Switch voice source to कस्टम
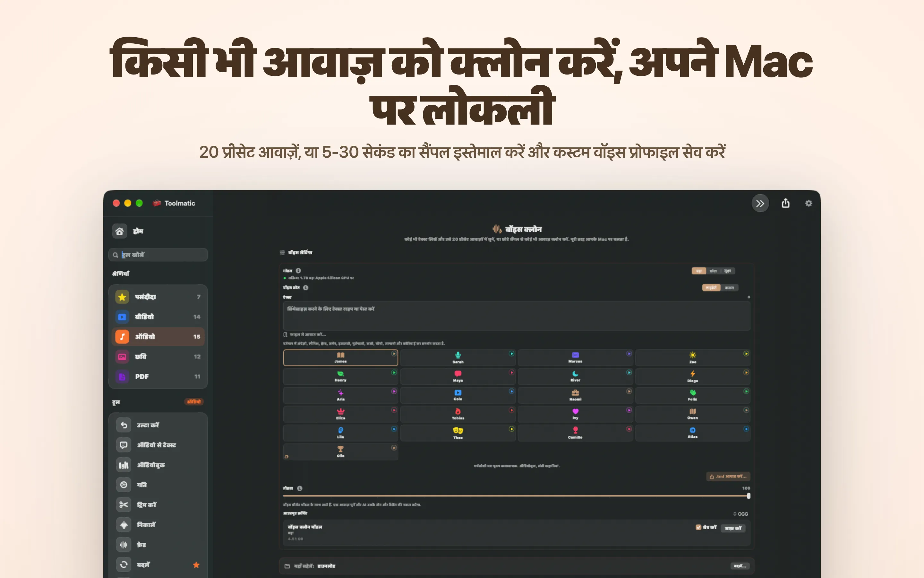 (x=729, y=287)
